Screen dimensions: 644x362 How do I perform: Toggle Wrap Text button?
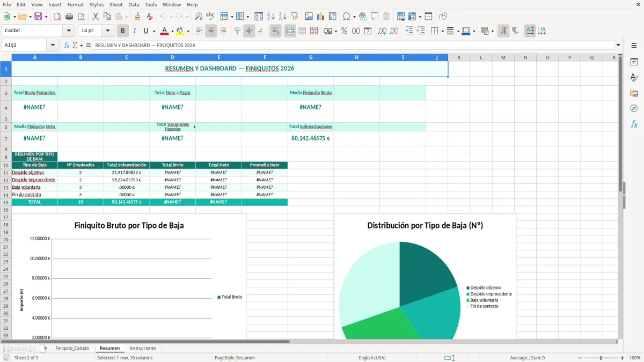(275, 31)
